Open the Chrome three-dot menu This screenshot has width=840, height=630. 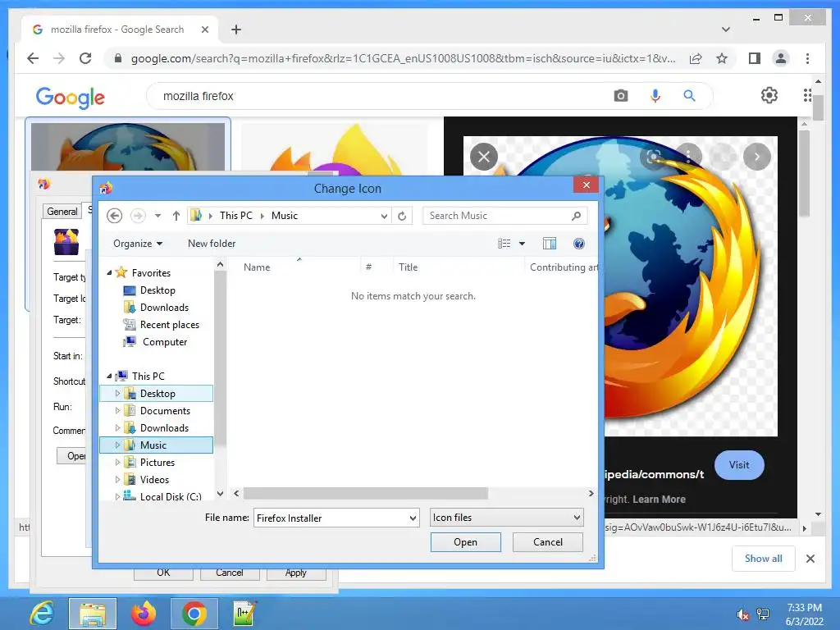pyautogui.click(x=807, y=58)
